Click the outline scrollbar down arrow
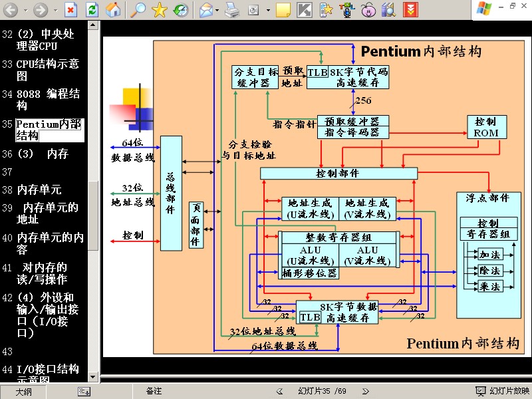Image resolution: width=532 pixels, height=399 pixels. tap(93, 377)
